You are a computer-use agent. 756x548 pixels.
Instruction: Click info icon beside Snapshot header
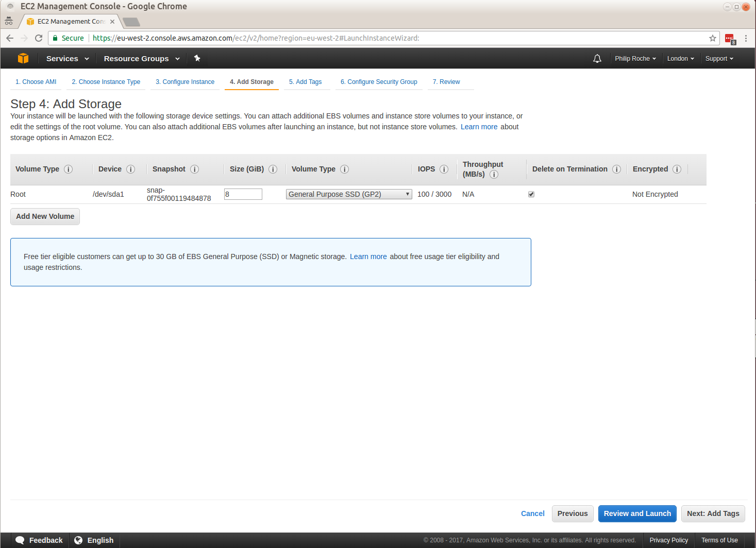pyautogui.click(x=195, y=169)
